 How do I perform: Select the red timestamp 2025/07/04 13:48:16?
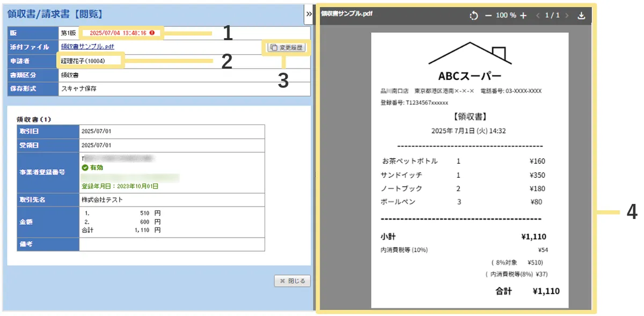118,33
